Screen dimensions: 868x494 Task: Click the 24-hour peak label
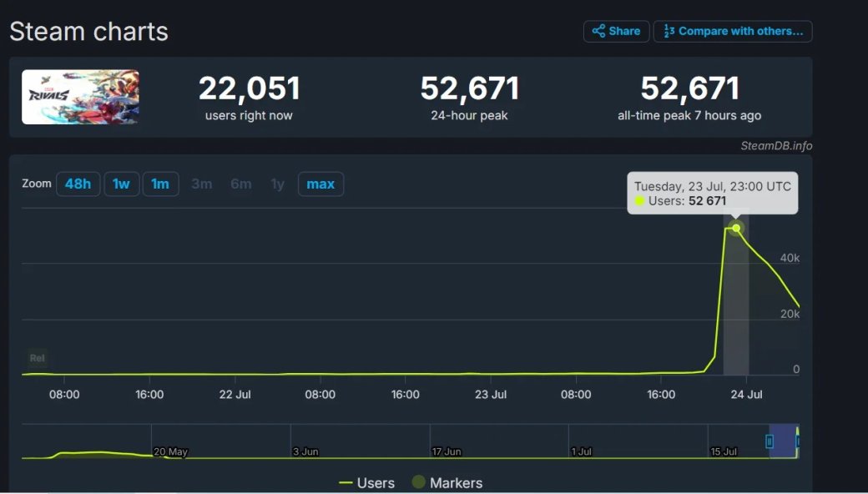(x=469, y=116)
